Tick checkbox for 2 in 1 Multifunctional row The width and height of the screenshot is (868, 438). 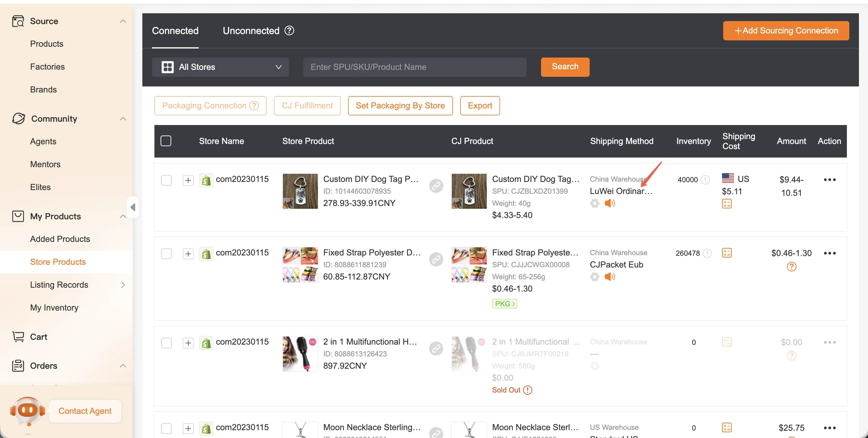pos(166,343)
